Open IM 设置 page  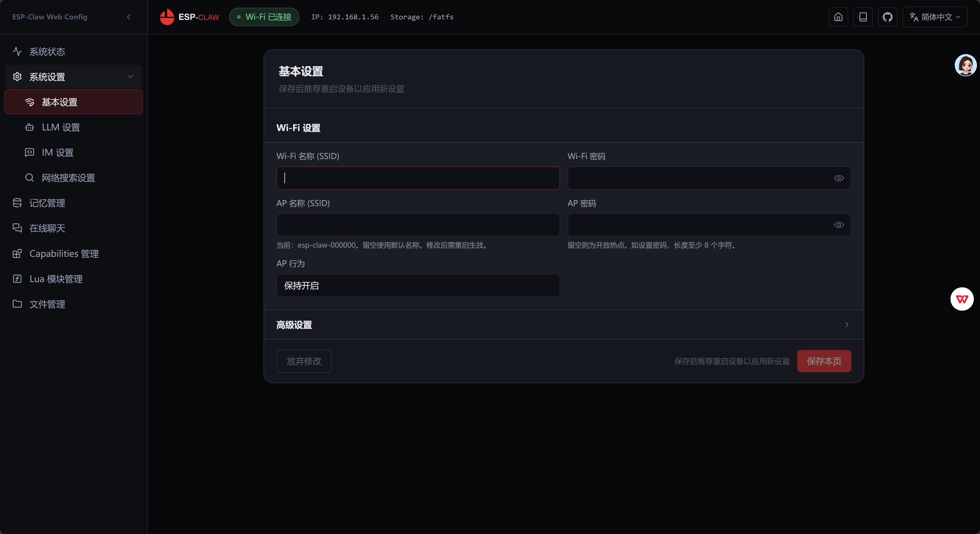click(74, 152)
